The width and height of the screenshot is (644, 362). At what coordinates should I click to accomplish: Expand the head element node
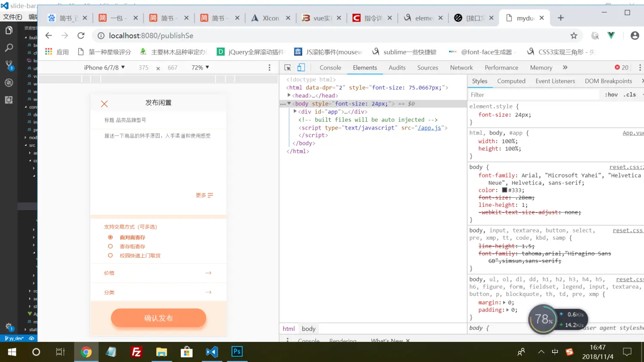289,96
